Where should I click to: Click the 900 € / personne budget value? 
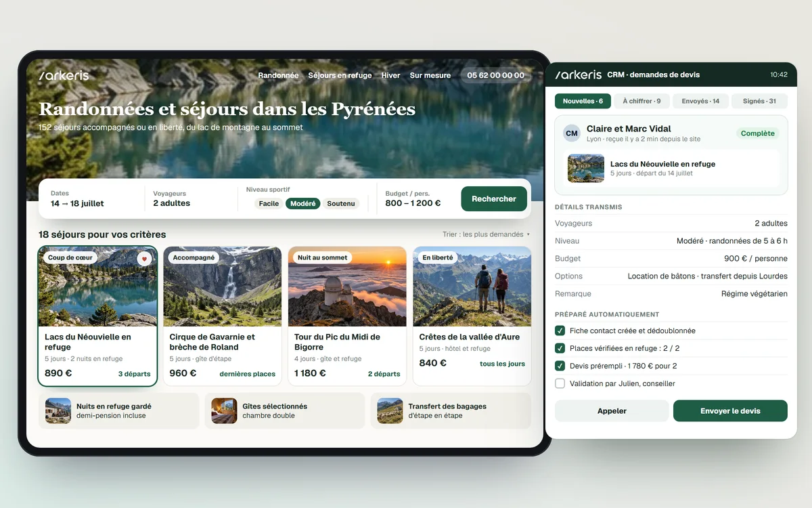tap(755, 259)
